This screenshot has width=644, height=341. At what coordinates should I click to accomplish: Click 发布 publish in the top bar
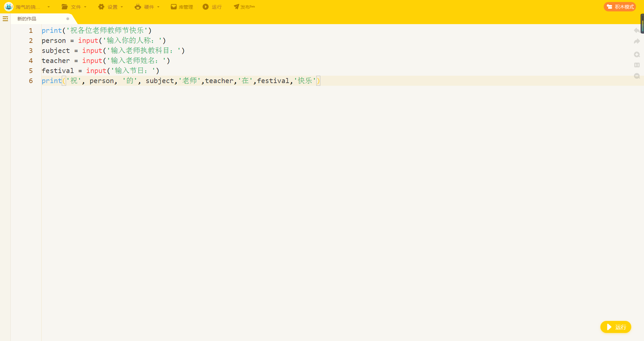tap(244, 7)
